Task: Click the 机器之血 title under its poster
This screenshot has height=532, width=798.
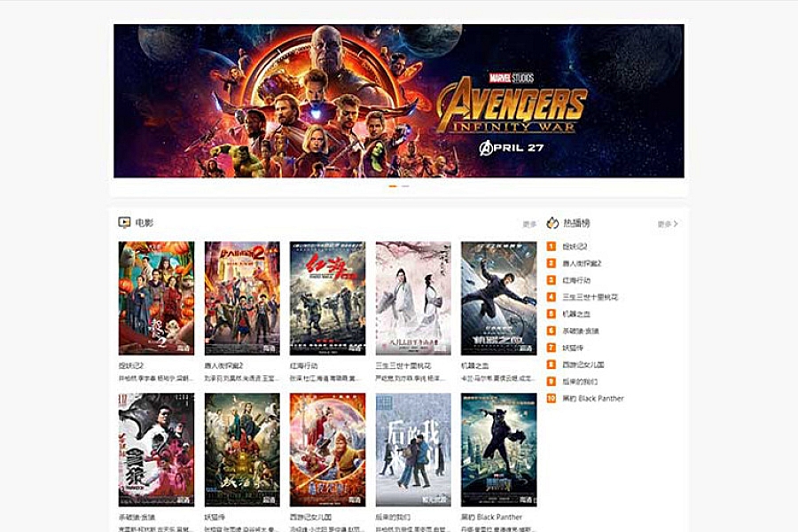Action: (x=475, y=365)
